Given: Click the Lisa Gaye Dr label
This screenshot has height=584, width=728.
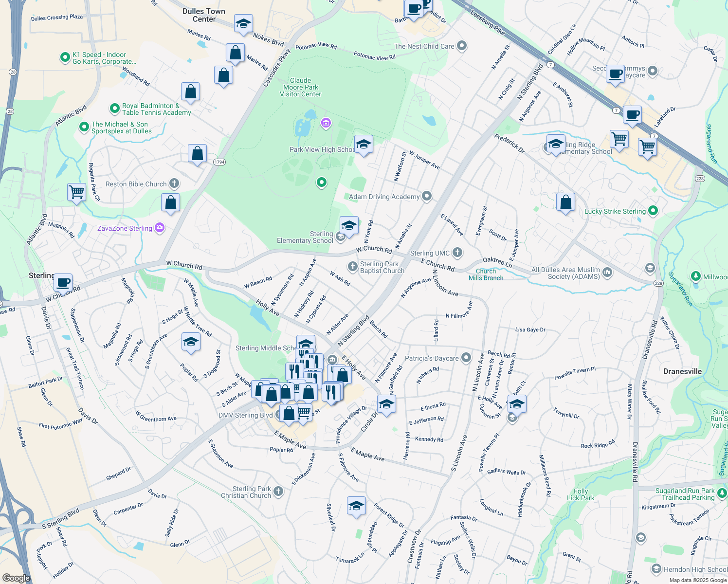Looking at the screenshot, I should coord(530,329).
